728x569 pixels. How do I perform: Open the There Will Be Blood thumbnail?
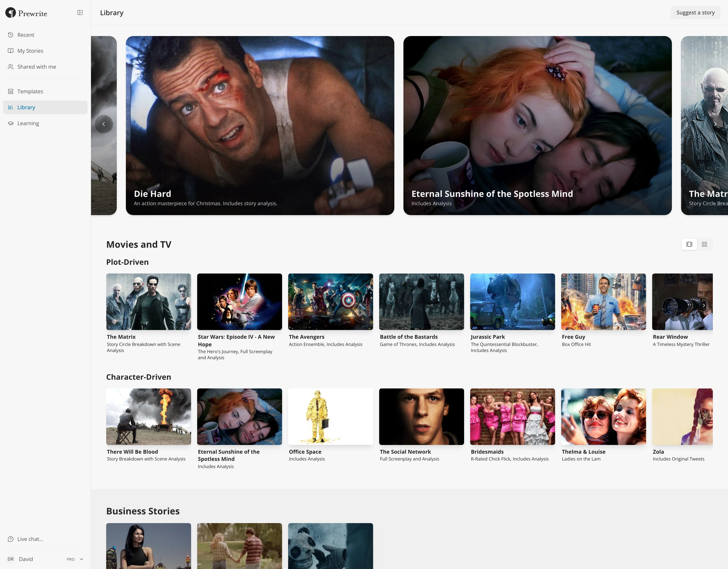[x=149, y=417]
